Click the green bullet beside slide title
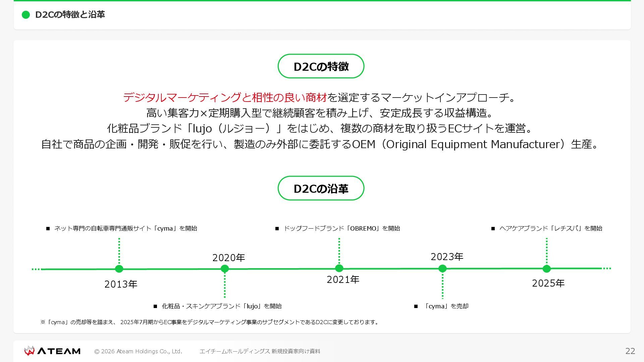The image size is (644, 362). pyautogui.click(x=26, y=15)
